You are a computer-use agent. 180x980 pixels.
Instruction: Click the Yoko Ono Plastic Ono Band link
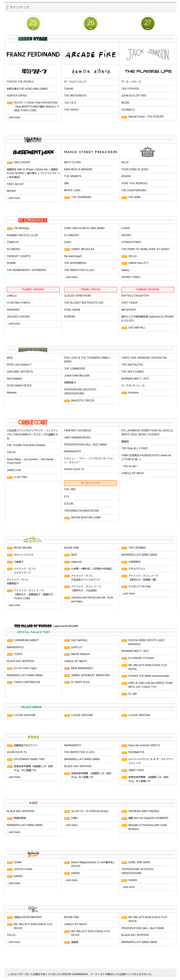click(x=84, y=228)
